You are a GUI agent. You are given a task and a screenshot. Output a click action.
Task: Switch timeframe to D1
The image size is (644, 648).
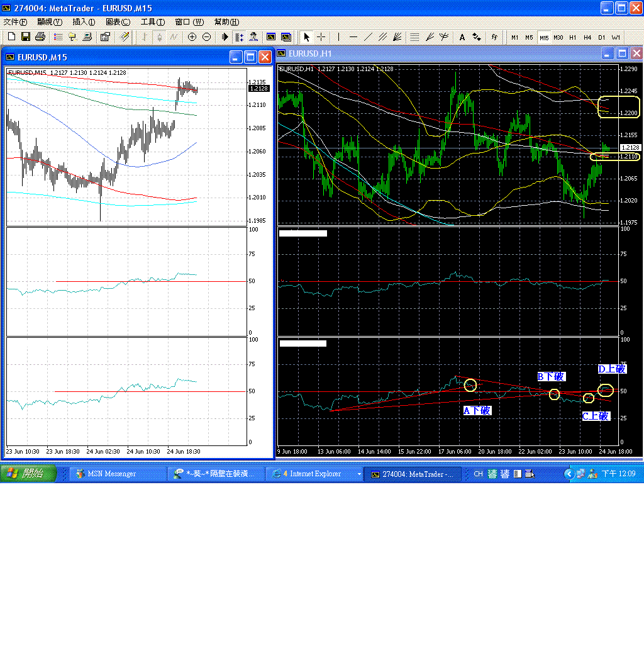pyautogui.click(x=602, y=37)
